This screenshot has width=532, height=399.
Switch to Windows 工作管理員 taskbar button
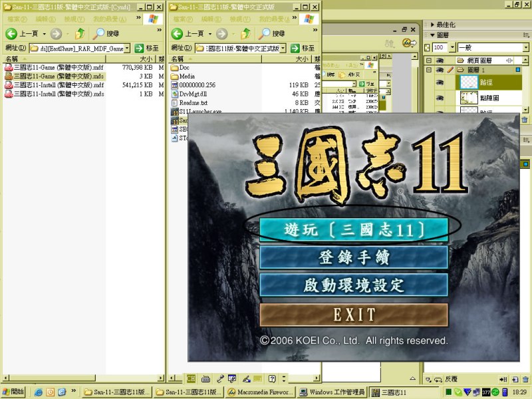pos(333,392)
